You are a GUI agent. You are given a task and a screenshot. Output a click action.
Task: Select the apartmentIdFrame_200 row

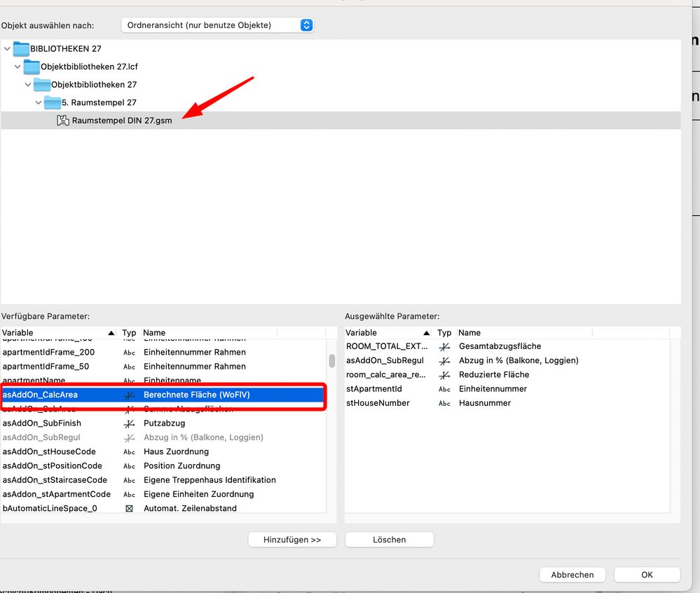[163, 353]
